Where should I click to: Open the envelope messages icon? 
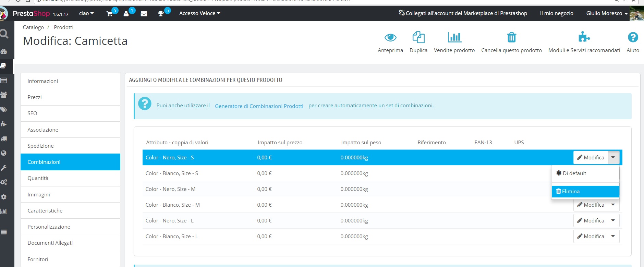[x=144, y=14]
